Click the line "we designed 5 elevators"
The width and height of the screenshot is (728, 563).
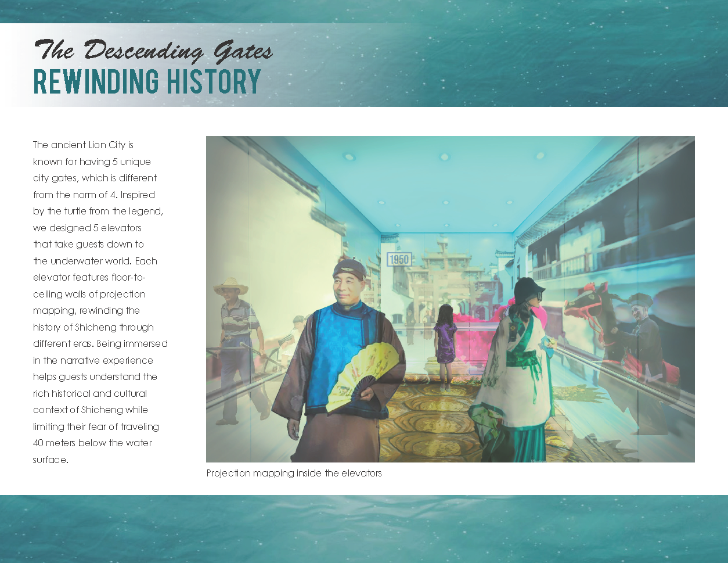[87, 228]
